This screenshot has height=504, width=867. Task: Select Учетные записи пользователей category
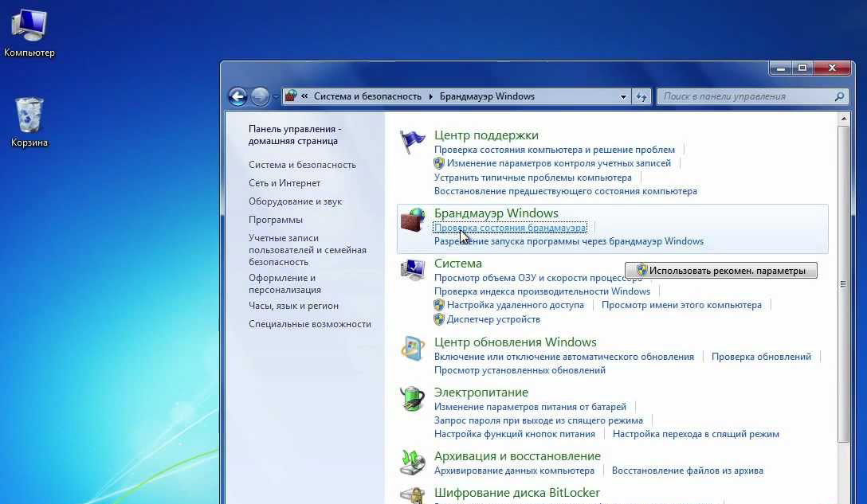308,250
